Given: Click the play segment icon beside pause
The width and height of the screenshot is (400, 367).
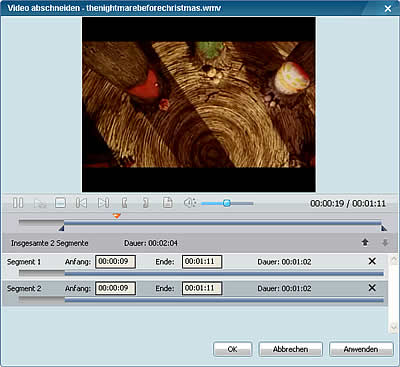Looking at the screenshot, I should tap(40, 203).
